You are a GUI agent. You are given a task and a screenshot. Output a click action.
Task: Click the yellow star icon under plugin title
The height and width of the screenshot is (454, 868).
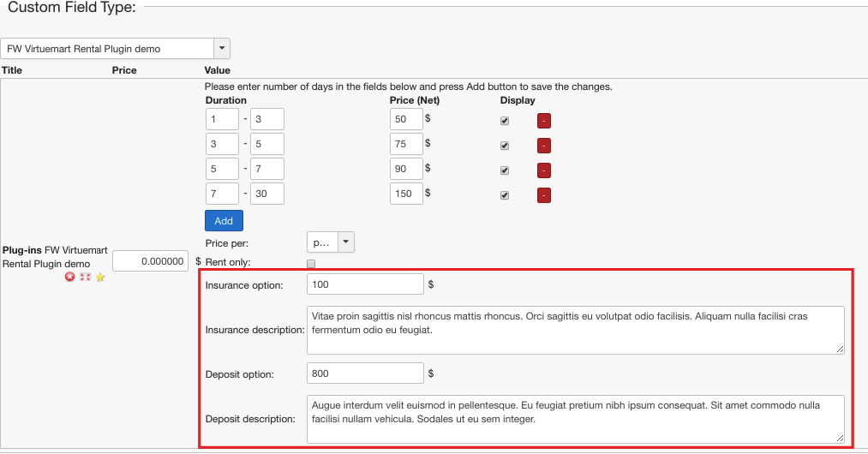tap(100, 278)
